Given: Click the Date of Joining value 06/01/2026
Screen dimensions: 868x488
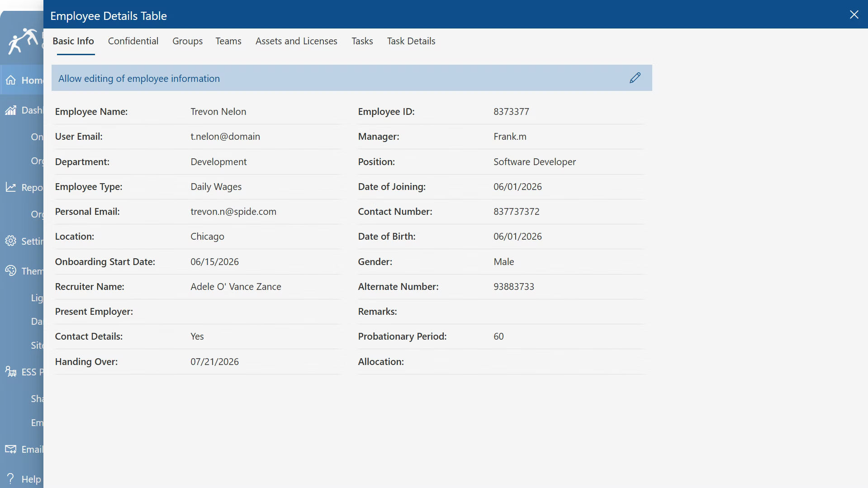Looking at the screenshot, I should 517,187.
